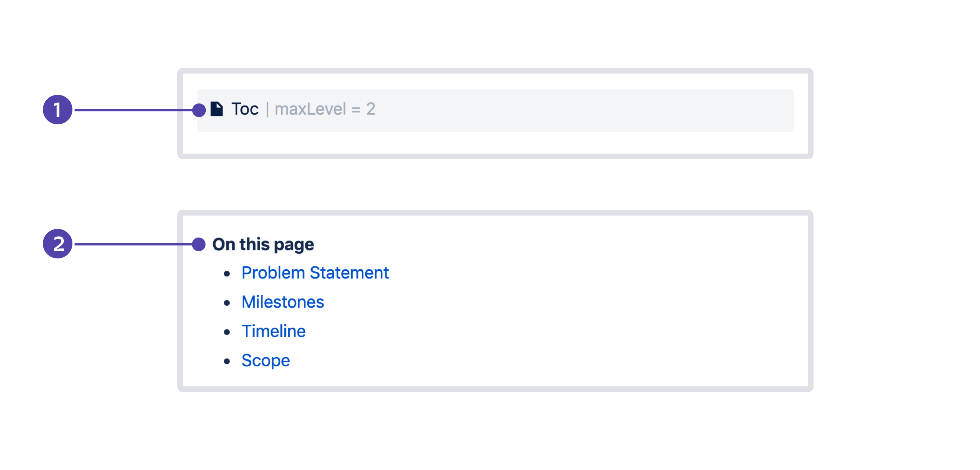Select the Toc macro name label

click(x=245, y=109)
